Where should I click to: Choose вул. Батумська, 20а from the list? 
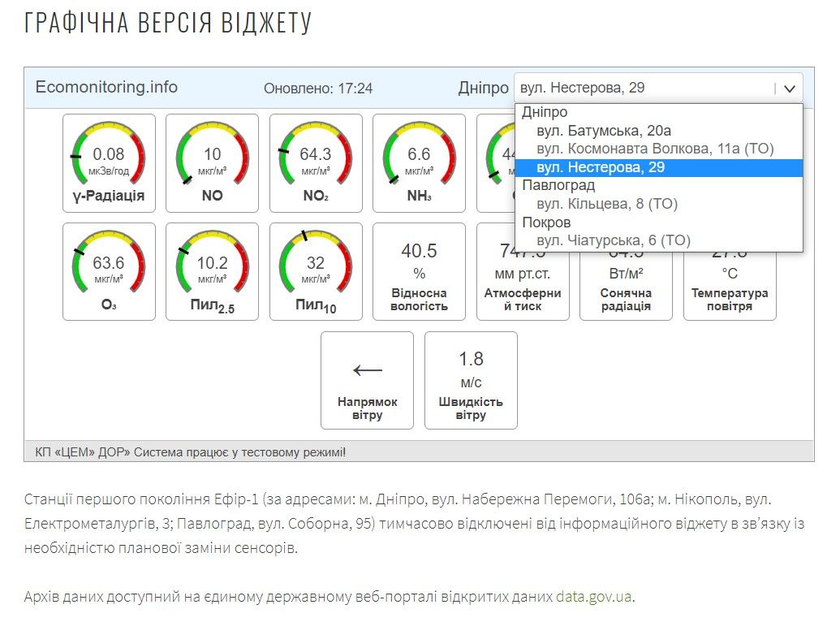(x=604, y=131)
